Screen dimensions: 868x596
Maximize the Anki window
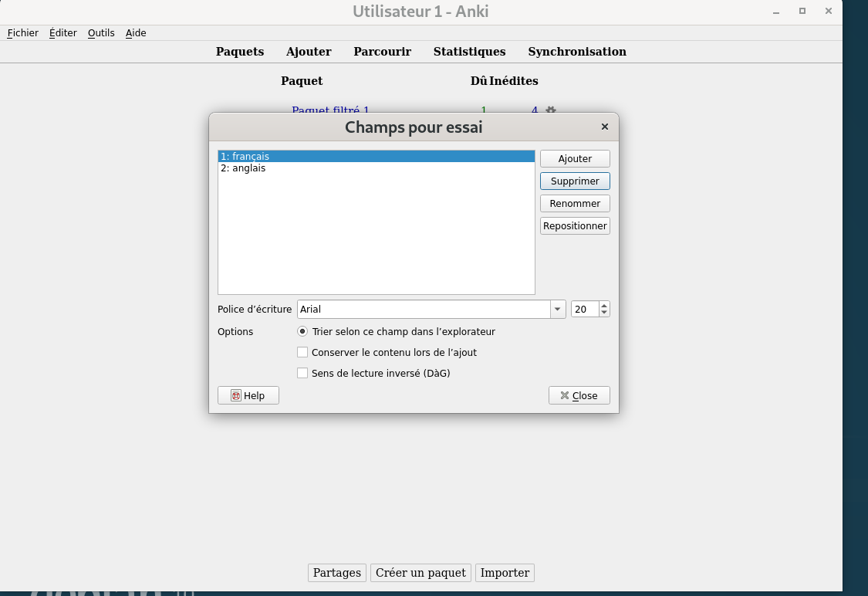(x=802, y=11)
